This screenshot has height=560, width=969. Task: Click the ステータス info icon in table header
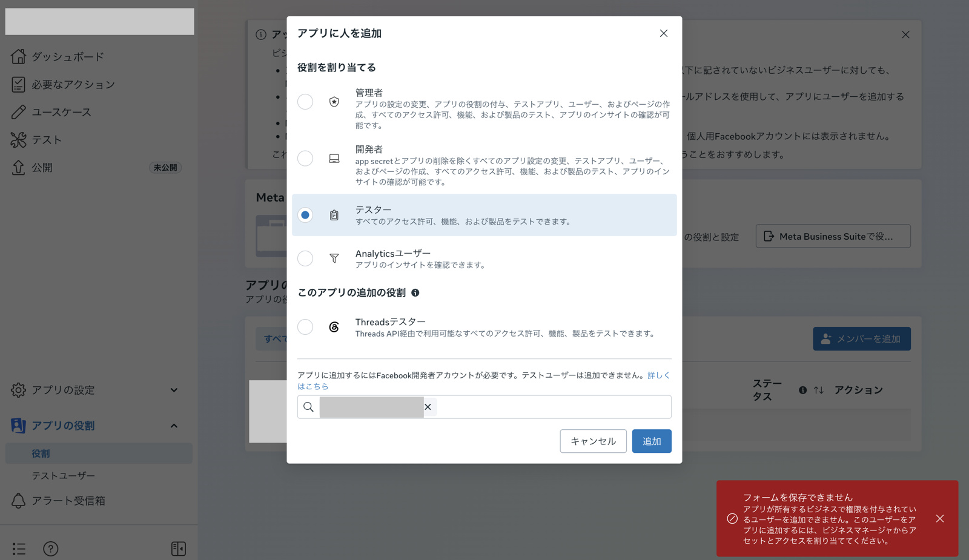click(802, 390)
